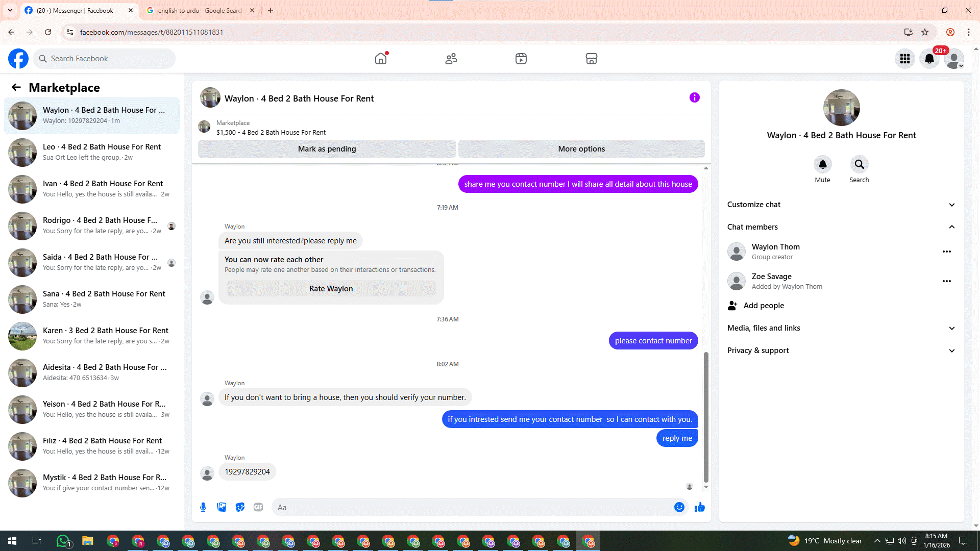Switch to the Google Search browser tab
This screenshot has width=980, height=551.
199,10
